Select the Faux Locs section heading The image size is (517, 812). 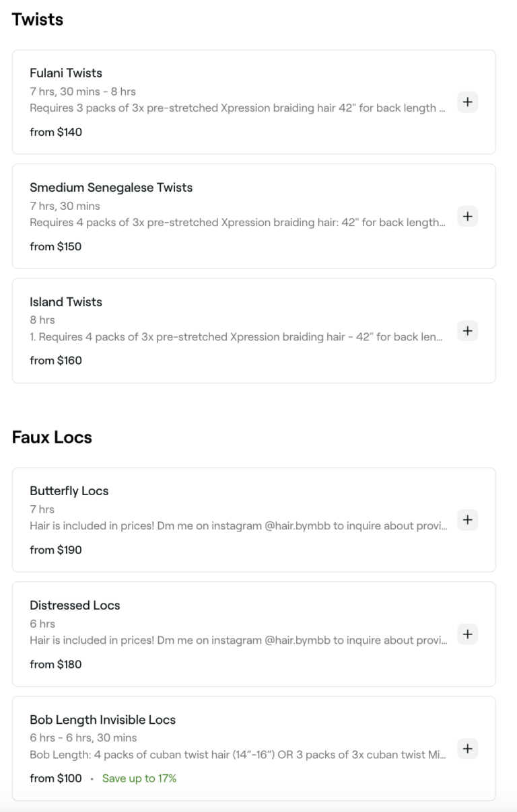pyautogui.click(x=52, y=438)
